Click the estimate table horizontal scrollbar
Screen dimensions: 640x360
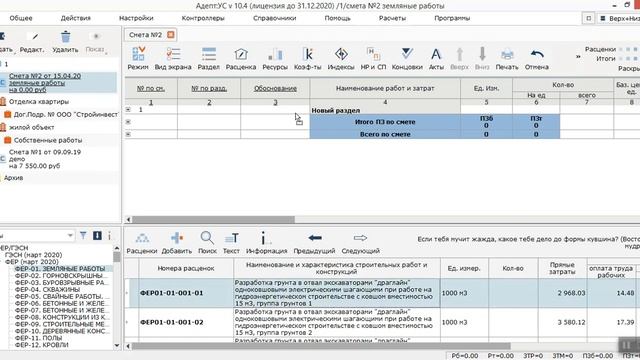[213, 220]
